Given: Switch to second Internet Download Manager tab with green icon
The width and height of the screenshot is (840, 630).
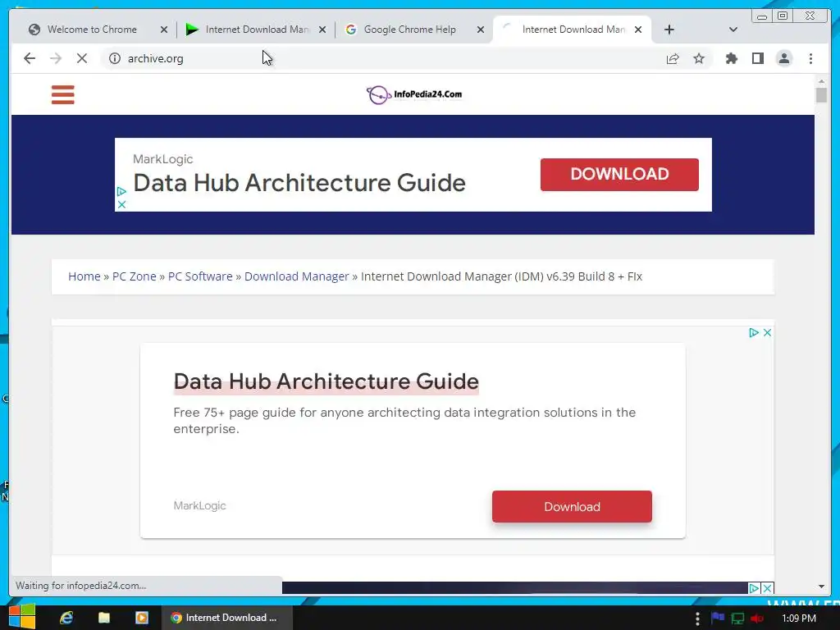Looking at the screenshot, I should point(257,30).
